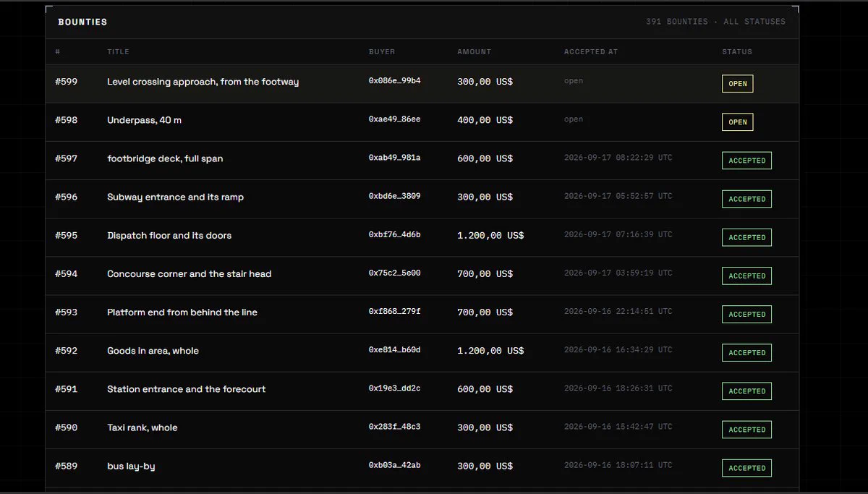Click the STATUS column header
The width and height of the screenshot is (868, 494).
click(737, 52)
